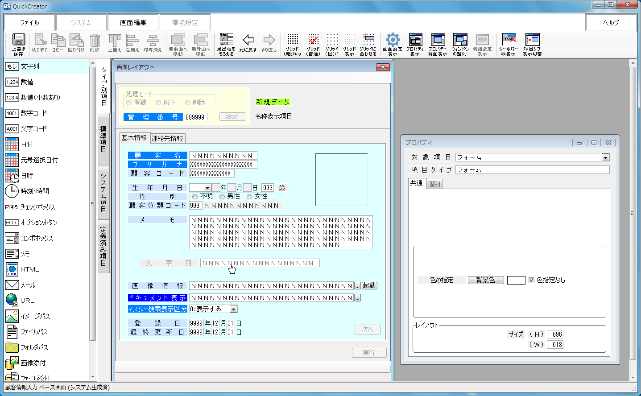Click the disabled button below the tab panel
Screen dimensions: 641x396
tap(369, 353)
